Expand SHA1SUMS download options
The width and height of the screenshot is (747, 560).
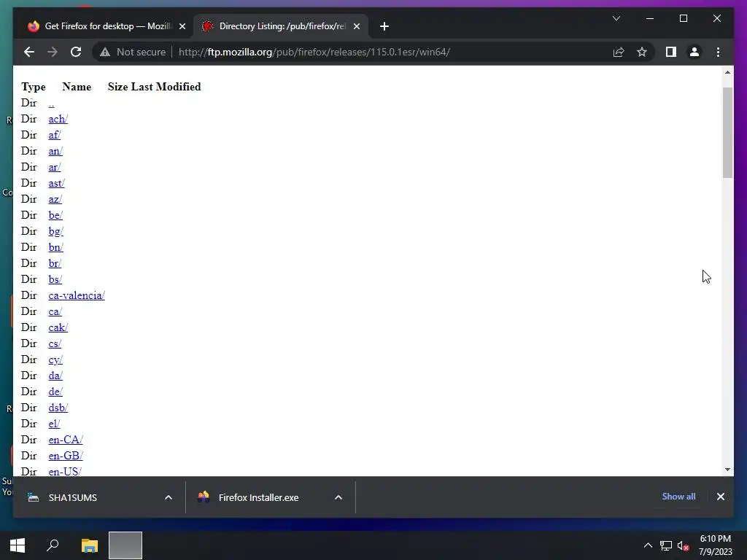tap(169, 497)
